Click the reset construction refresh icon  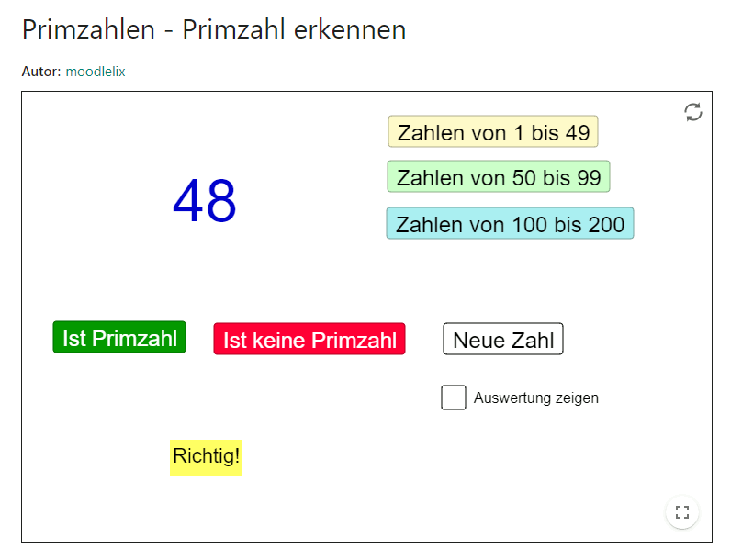tap(693, 112)
